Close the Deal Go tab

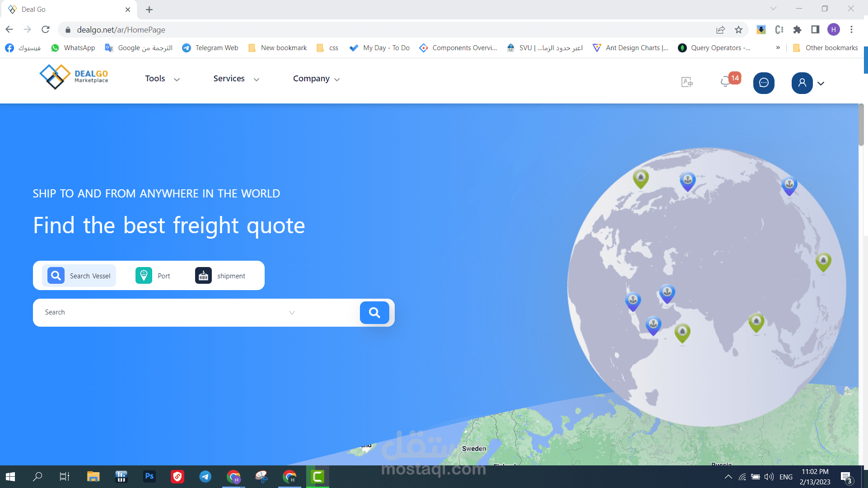[x=128, y=9]
